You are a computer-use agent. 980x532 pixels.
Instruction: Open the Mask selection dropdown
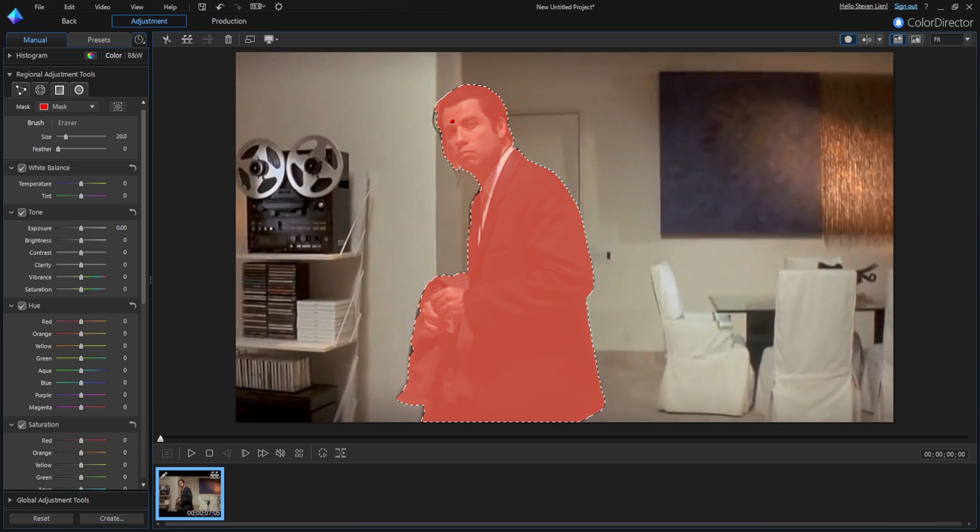(67, 107)
